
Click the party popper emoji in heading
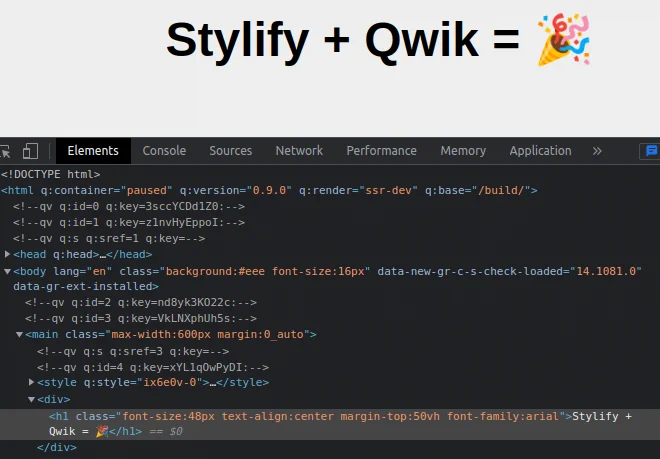point(564,40)
